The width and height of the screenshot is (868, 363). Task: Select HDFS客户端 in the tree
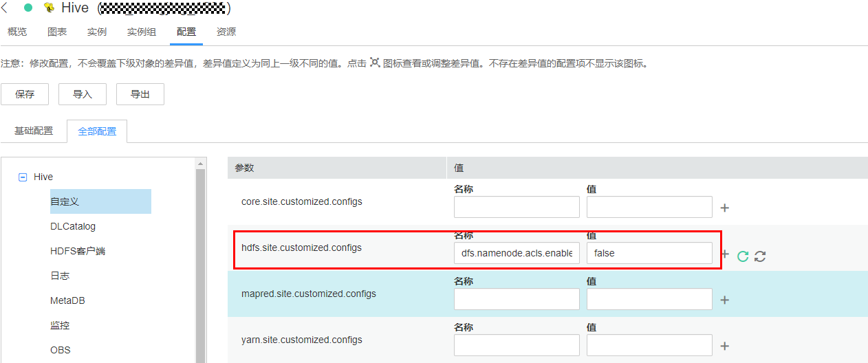click(x=78, y=251)
